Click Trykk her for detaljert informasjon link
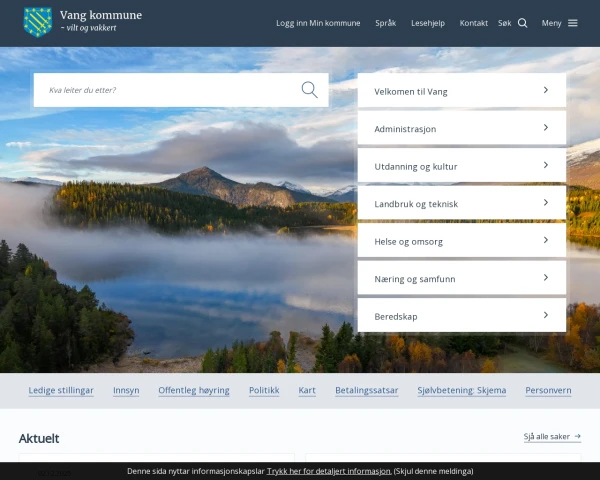The image size is (600, 480). click(328, 471)
